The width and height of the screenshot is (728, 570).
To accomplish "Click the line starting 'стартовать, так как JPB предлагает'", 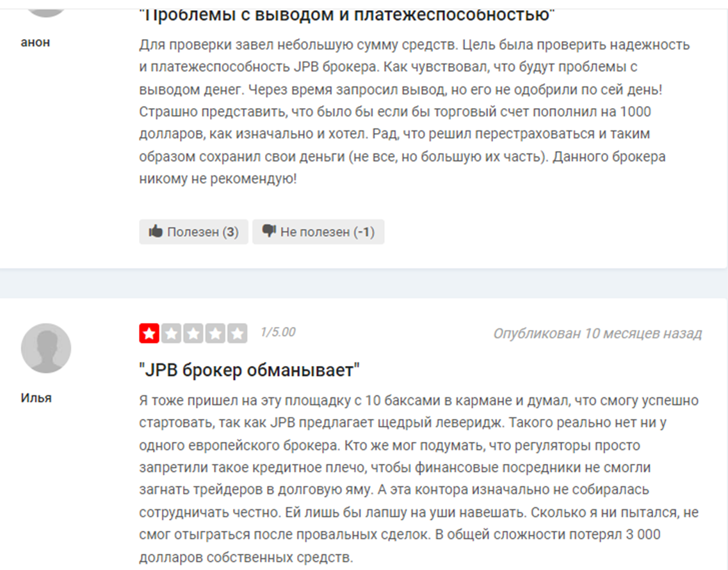I will tap(403, 422).
